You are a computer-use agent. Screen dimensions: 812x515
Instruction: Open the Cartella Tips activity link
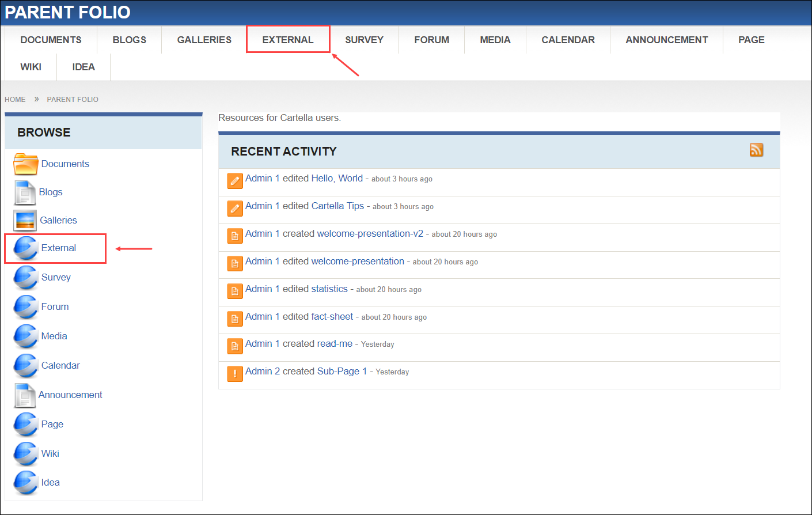[x=337, y=206]
